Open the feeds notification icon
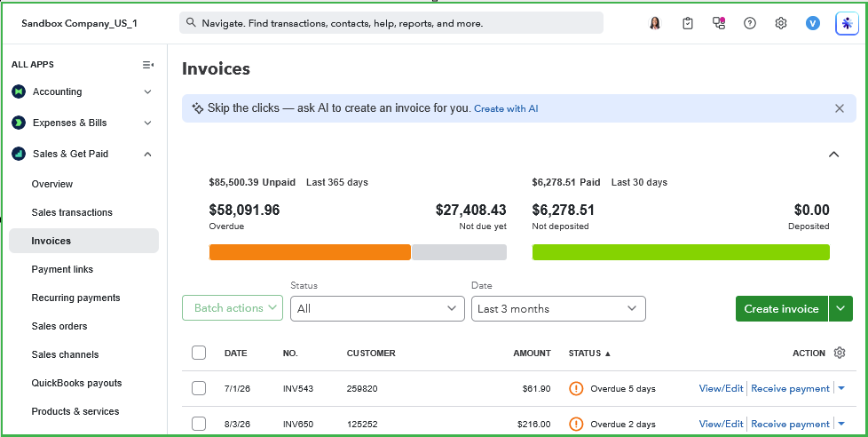This screenshot has width=868, height=437. [x=719, y=23]
